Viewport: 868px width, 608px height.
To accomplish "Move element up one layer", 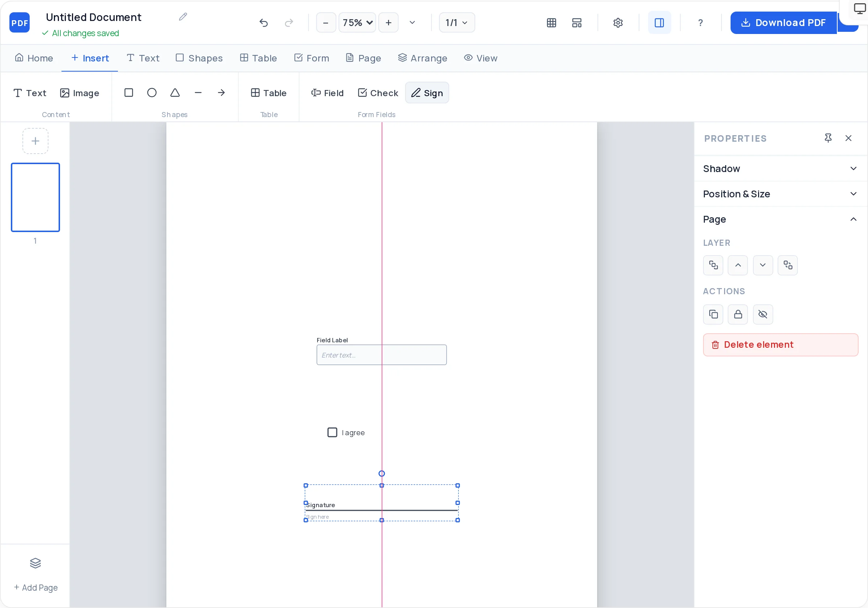I will point(738,265).
